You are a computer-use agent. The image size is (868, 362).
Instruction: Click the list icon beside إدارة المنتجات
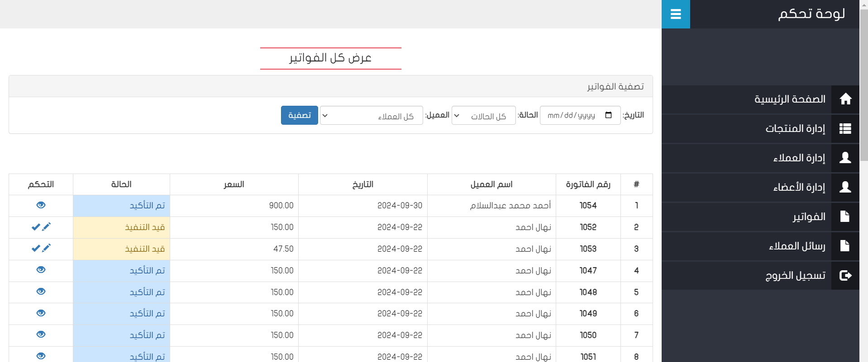pos(845,128)
